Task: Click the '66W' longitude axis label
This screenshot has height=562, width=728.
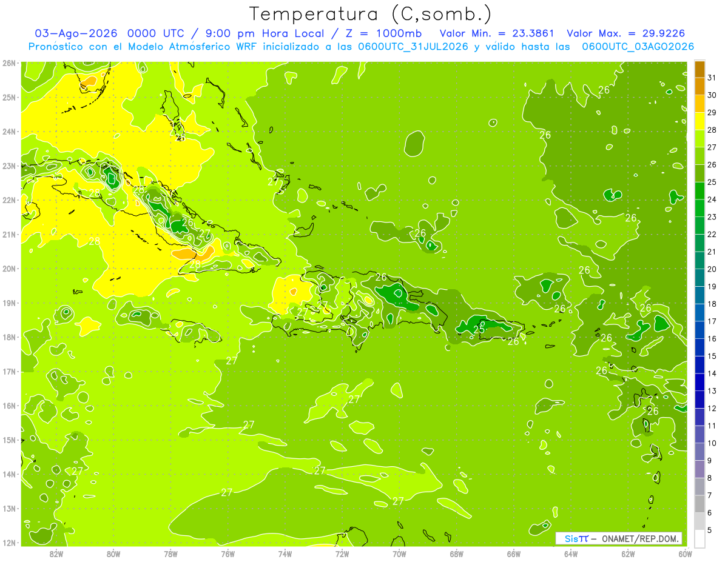Action: [x=514, y=554]
